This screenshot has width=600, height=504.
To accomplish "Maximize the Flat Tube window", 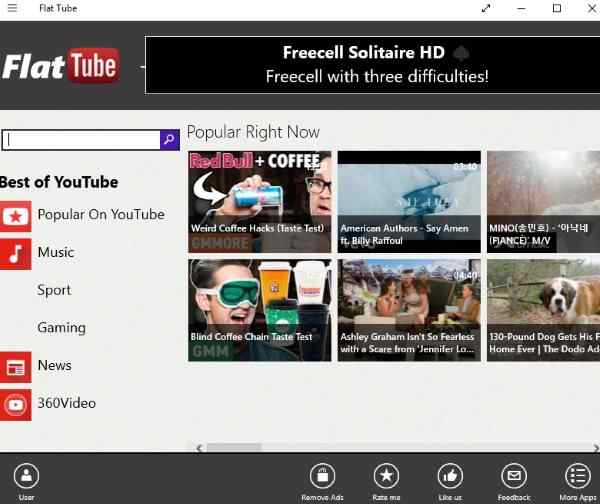I will point(557,8).
